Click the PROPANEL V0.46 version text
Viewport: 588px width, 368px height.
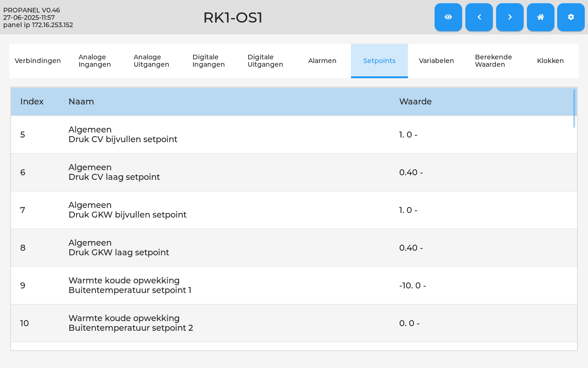32,10
